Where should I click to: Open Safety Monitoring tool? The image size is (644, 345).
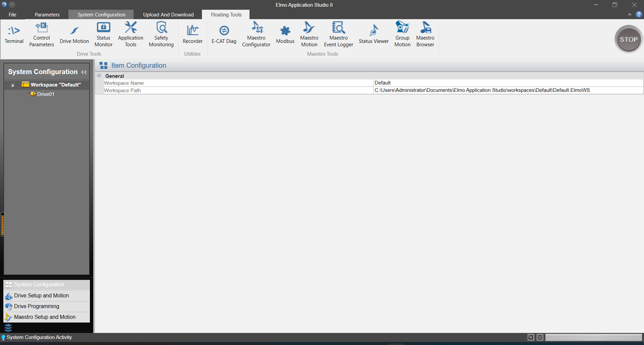point(161,35)
